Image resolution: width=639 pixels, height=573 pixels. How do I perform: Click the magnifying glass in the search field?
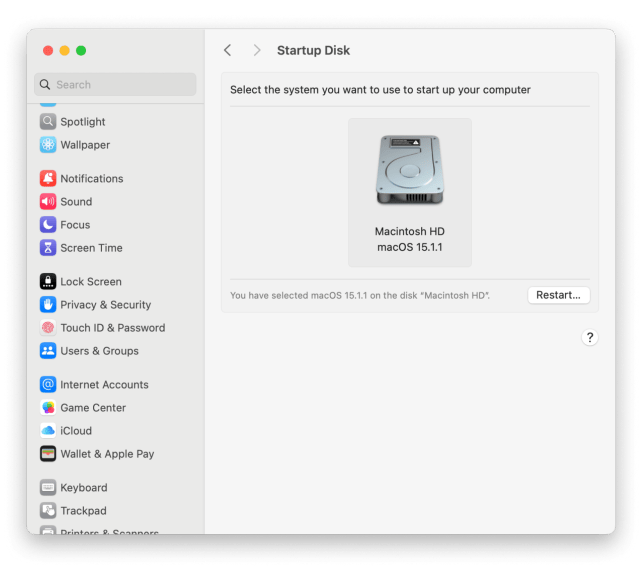pyautogui.click(x=45, y=84)
